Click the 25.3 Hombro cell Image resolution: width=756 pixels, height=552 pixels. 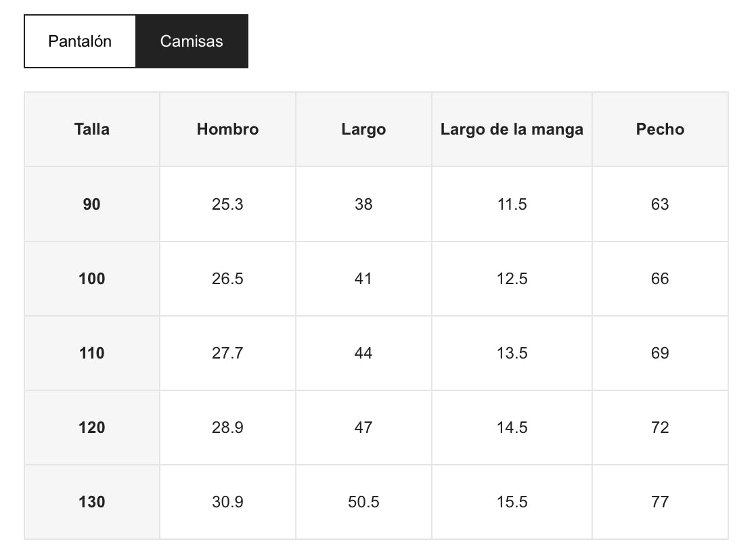coord(227,204)
